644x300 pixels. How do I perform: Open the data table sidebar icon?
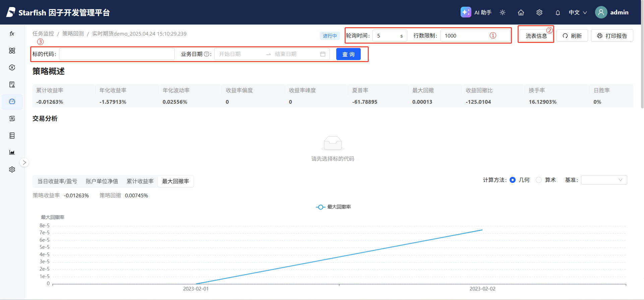click(12, 136)
